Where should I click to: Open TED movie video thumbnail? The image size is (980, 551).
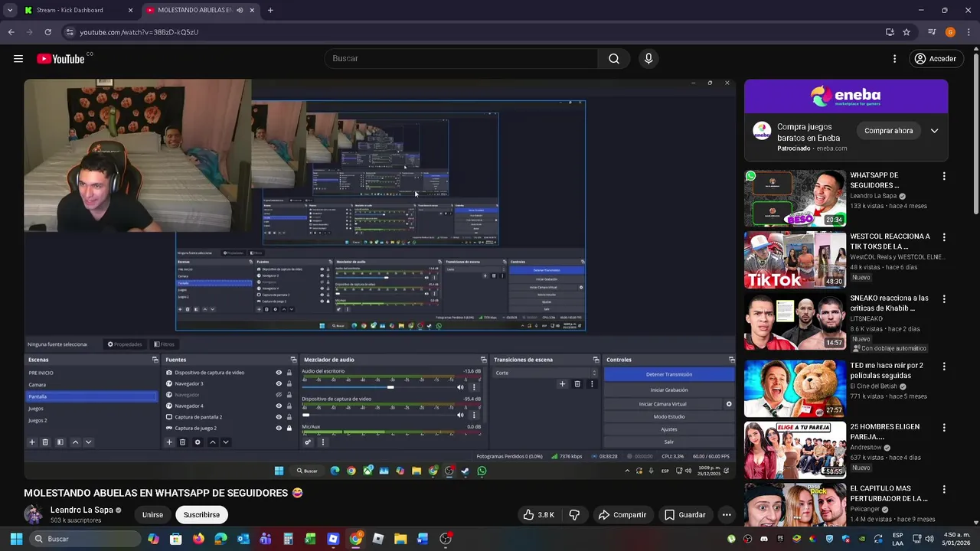[795, 389]
